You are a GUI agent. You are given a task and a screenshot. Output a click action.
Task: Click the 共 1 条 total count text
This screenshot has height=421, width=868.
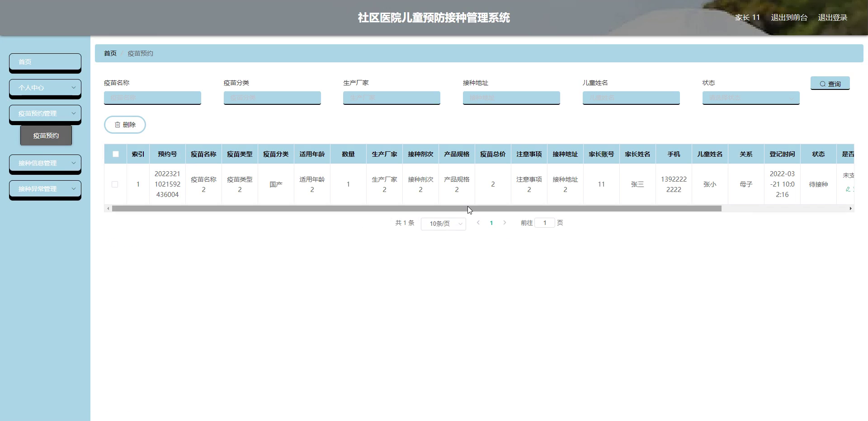click(x=405, y=223)
